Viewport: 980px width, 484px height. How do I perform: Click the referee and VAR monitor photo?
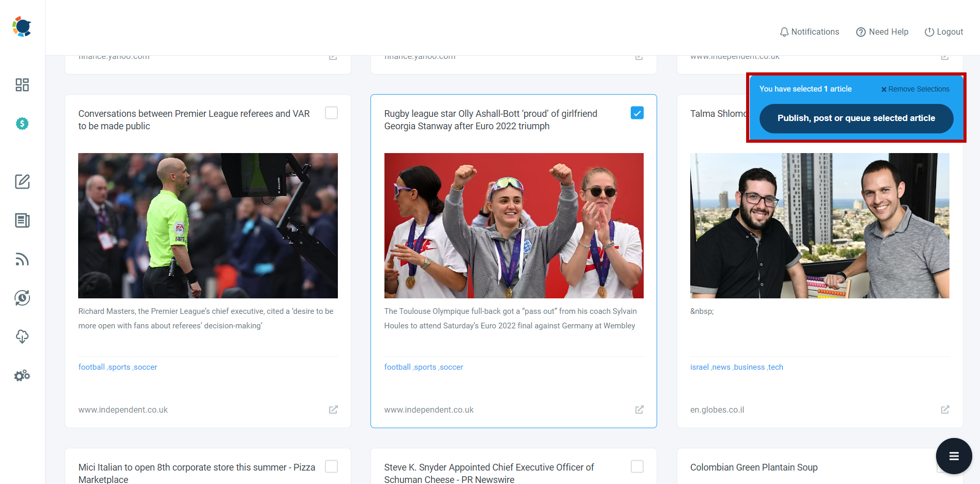point(208,225)
